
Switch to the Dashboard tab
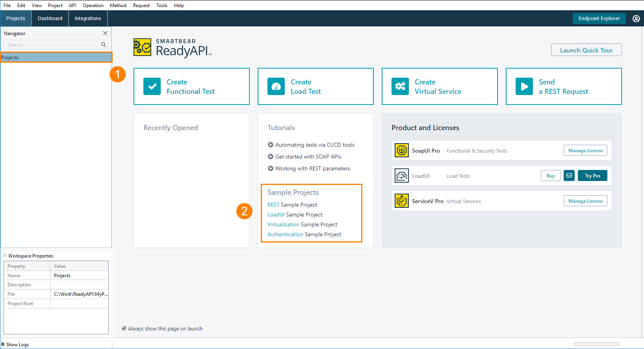pos(50,19)
